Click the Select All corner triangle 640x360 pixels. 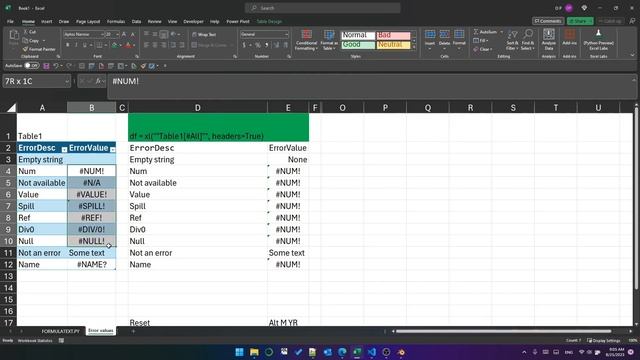click(11, 108)
